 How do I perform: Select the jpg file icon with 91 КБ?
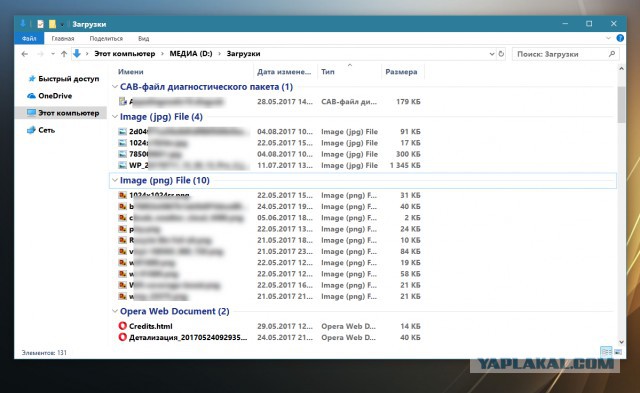pyautogui.click(x=122, y=131)
